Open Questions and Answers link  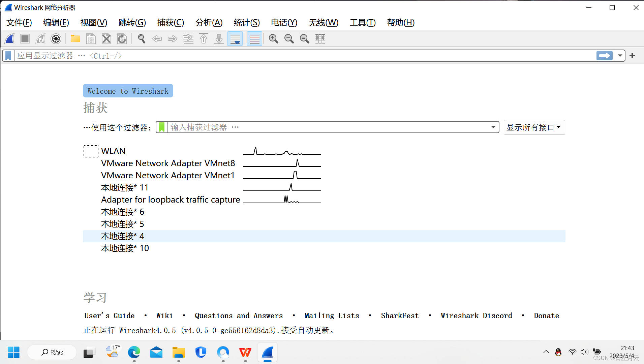point(239,316)
